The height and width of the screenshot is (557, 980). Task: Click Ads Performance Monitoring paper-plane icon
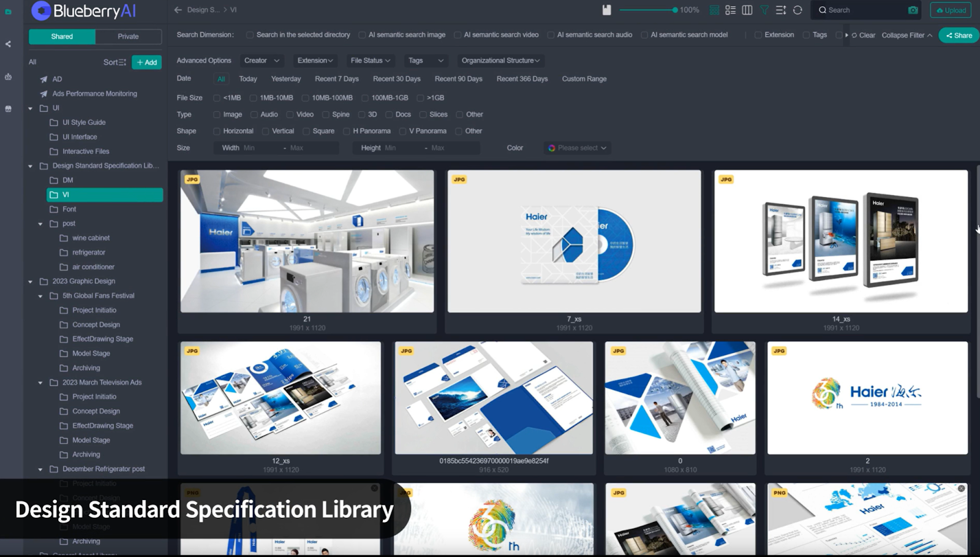43,94
